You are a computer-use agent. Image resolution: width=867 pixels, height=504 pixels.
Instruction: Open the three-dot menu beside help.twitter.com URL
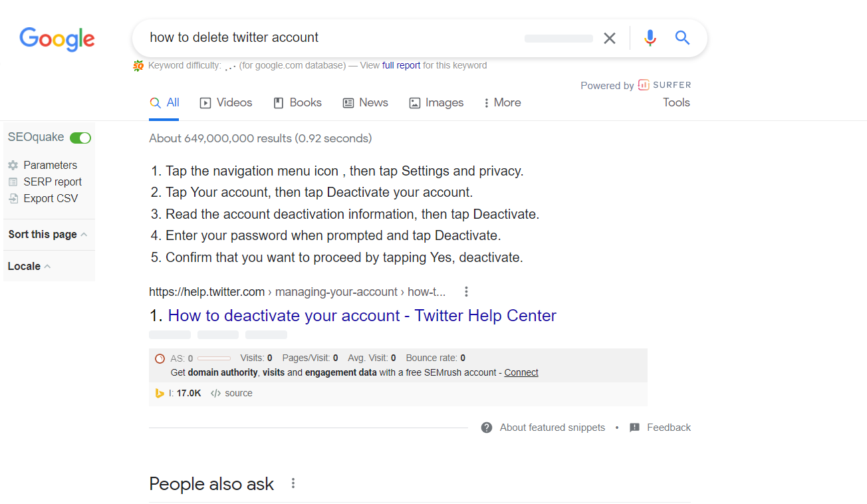[467, 291]
